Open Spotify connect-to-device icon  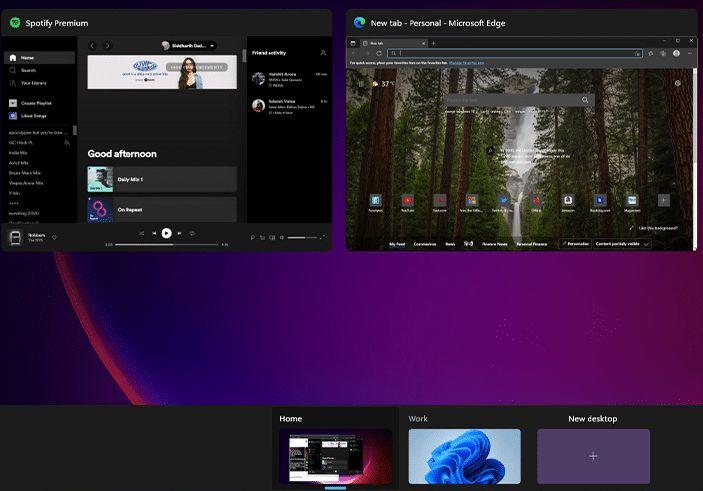click(x=272, y=237)
